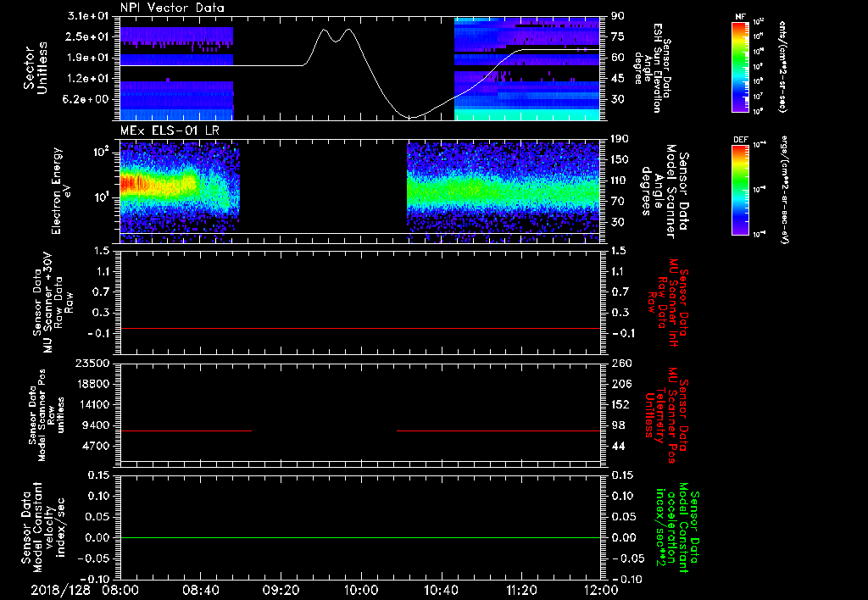
Task: Click the 'Sector Unitless' axis label
Action: pyautogui.click(x=36, y=68)
